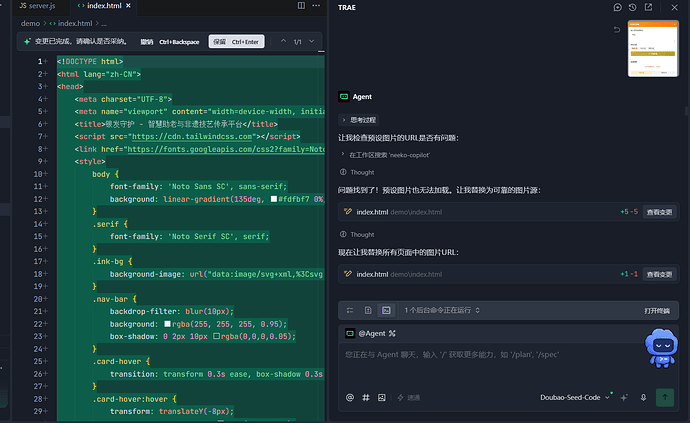Click the split editor icon

click(301, 6)
